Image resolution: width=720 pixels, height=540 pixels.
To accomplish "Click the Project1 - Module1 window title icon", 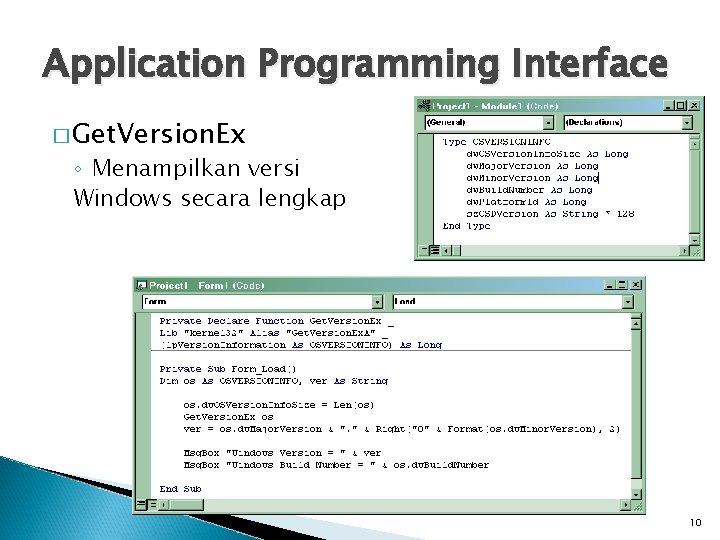I will 424,106.
